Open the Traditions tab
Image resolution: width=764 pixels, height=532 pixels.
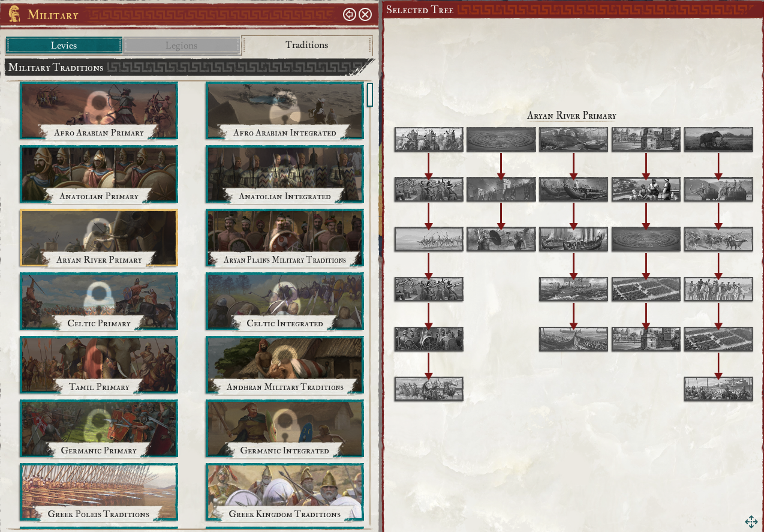[x=306, y=45]
